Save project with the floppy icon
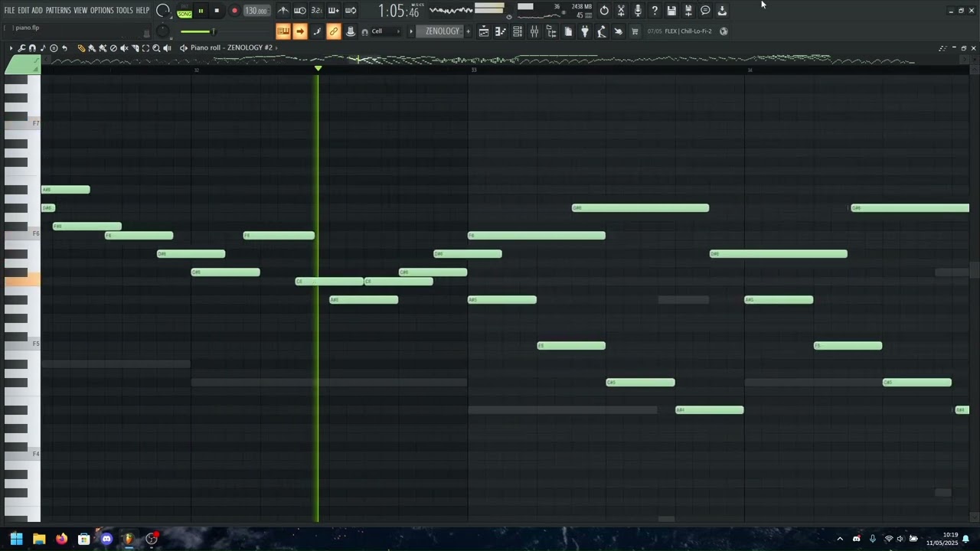 pos(671,11)
